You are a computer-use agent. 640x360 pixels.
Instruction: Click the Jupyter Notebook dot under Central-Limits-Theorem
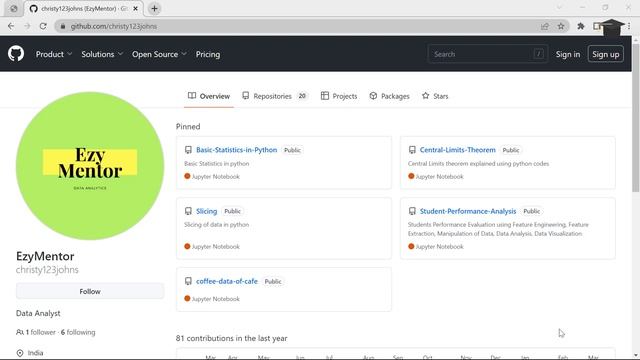(x=411, y=176)
